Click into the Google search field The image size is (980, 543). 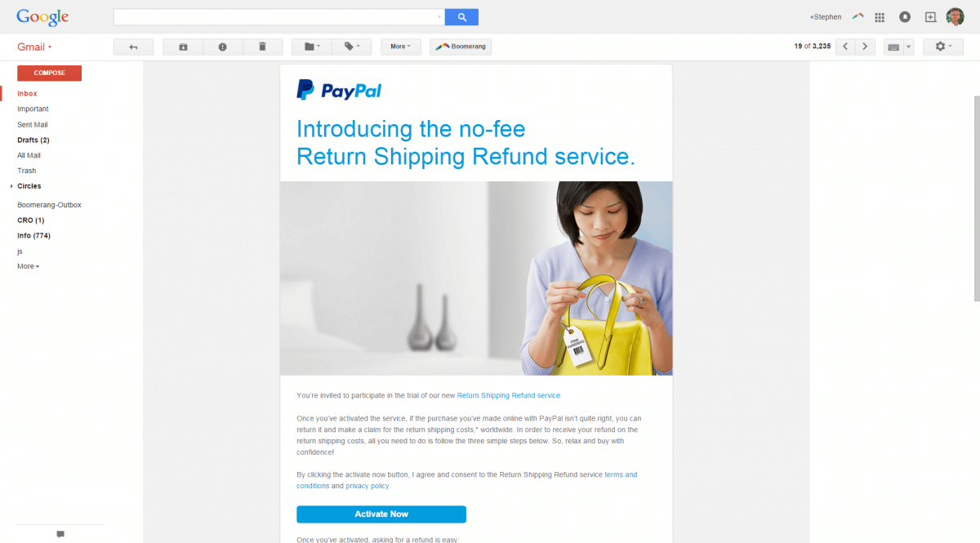[274, 16]
